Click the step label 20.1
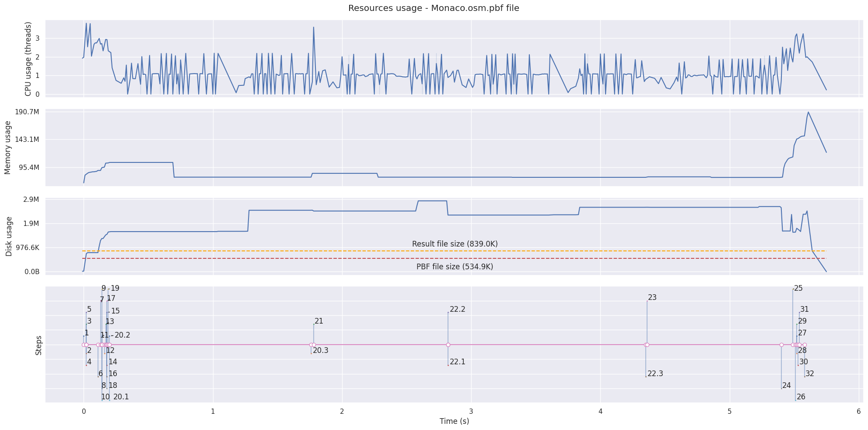 pos(121,397)
